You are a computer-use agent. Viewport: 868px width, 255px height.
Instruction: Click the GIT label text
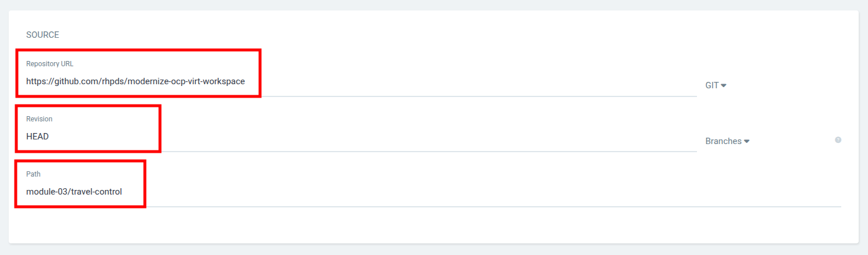click(712, 85)
